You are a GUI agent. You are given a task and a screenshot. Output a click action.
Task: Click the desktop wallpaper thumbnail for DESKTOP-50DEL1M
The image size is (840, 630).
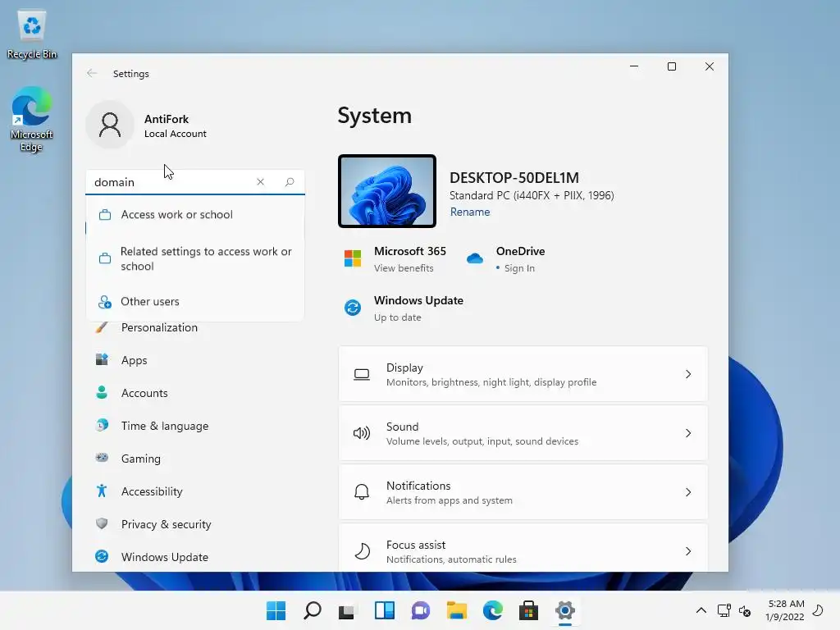point(387,191)
